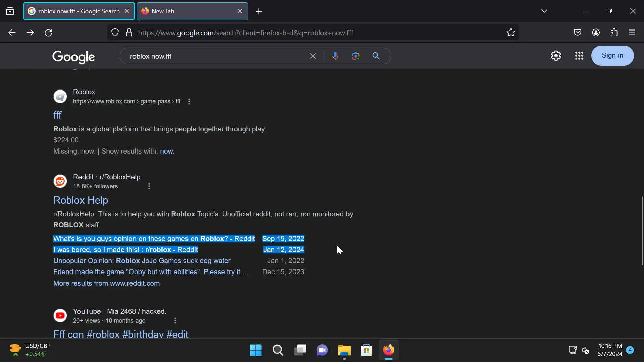Open the Firefox hamburger application menu
The image size is (644, 362).
pos(632,33)
